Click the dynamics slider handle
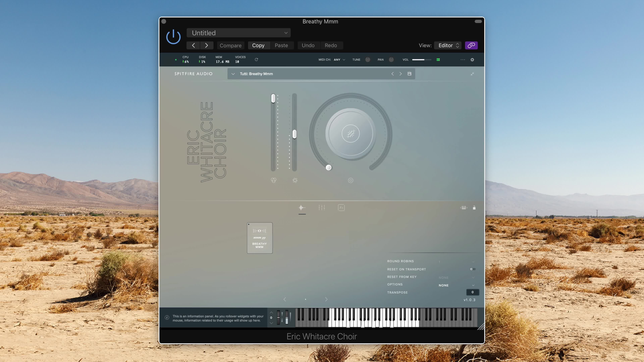This screenshot has height=362, width=644. 294,134
